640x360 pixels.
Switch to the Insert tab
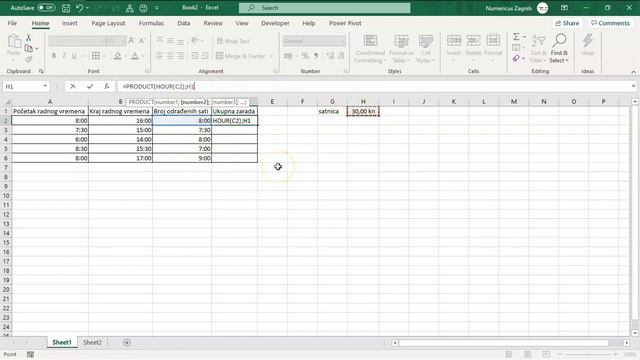click(x=70, y=23)
